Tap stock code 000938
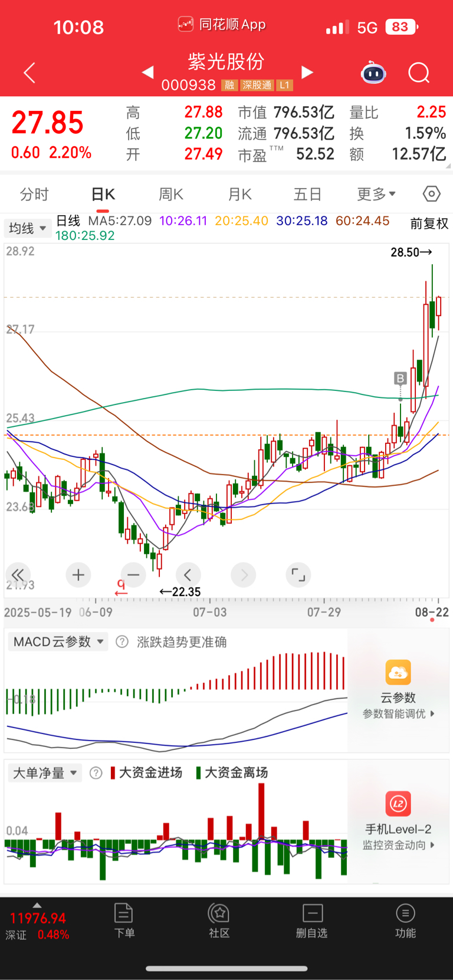The width and height of the screenshot is (453, 980). [189, 85]
